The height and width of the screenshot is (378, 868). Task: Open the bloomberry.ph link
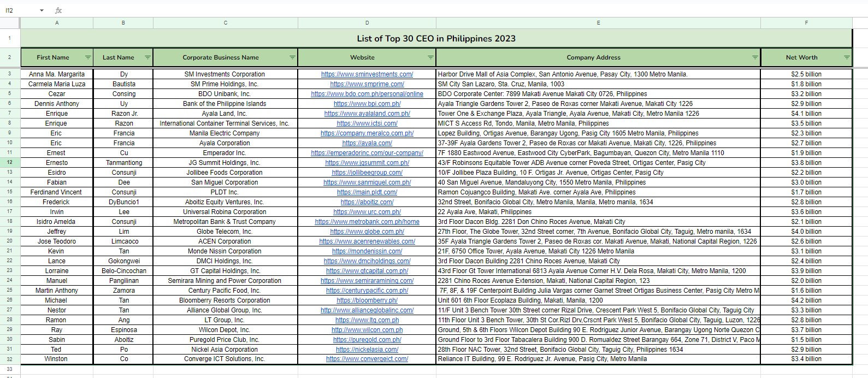click(x=367, y=300)
